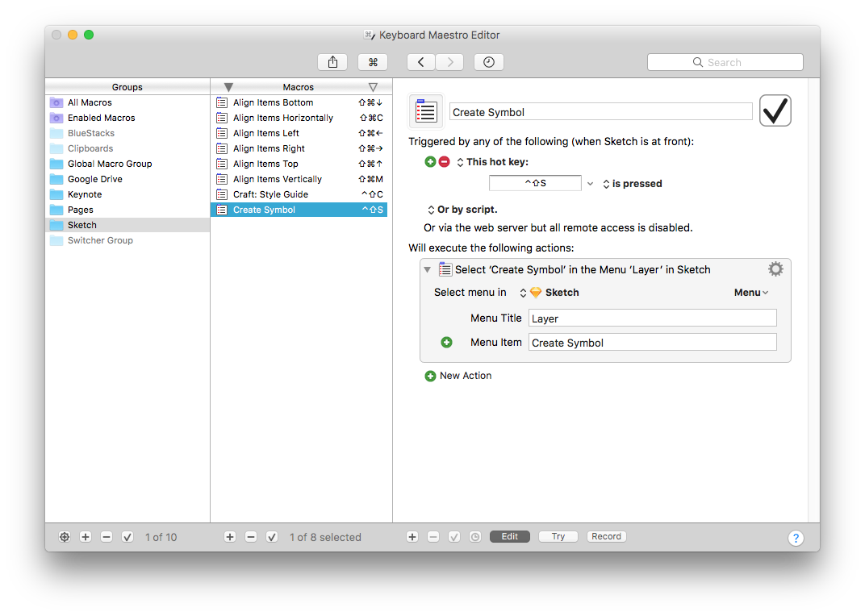Add a new macro group
The image size is (865, 616).
pyautogui.click(x=86, y=537)
